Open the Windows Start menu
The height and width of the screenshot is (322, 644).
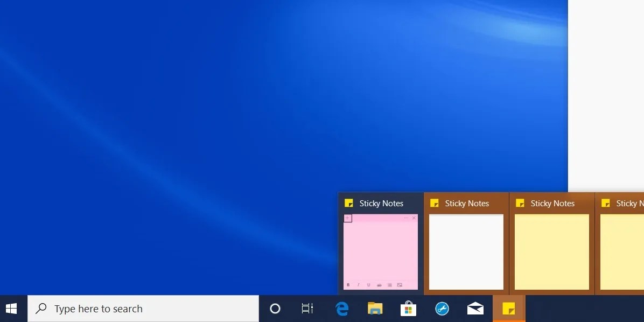click(11, 309)
